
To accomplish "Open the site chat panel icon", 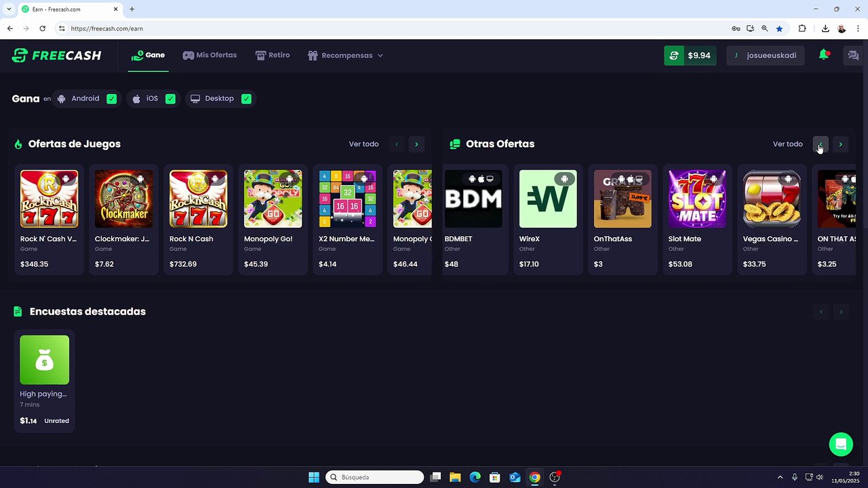I will point(853,56).
